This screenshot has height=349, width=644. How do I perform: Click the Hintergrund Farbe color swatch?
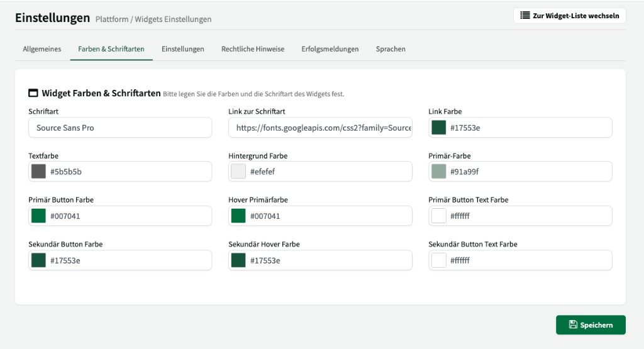point(238,172)
